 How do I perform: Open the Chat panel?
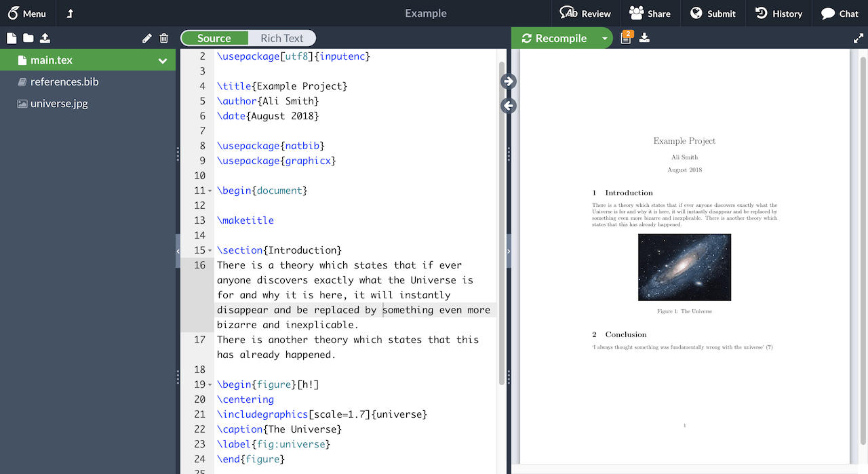pos(839,13)
